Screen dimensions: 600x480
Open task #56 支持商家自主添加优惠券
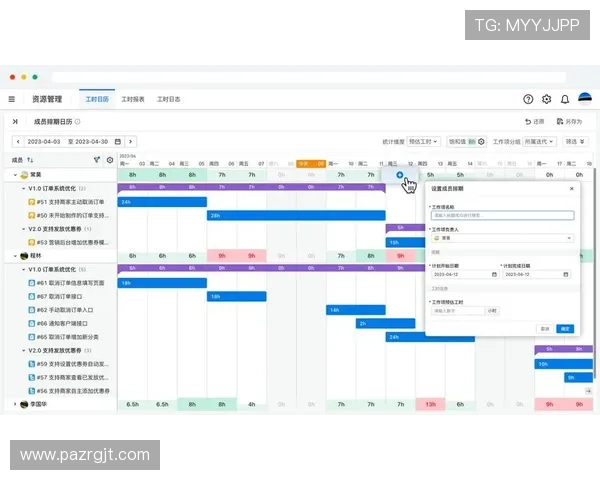(x=73, y=391)
